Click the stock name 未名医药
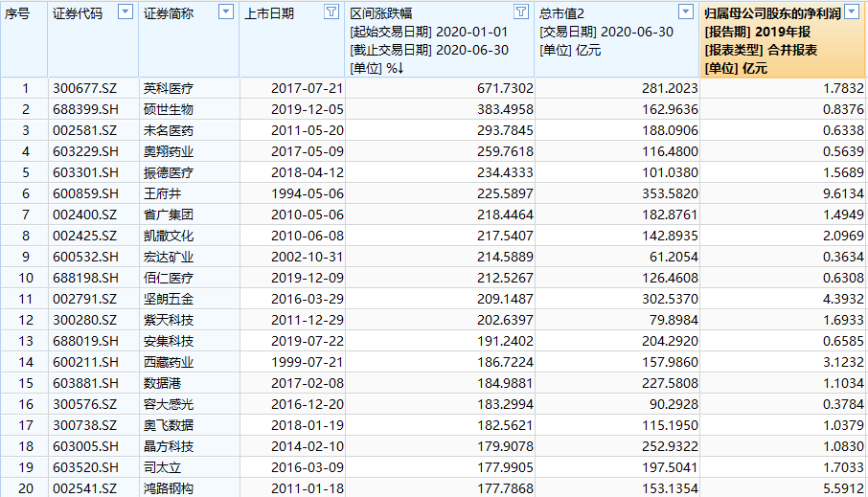This screenshot has width=868, height=497. pos(169,130)
